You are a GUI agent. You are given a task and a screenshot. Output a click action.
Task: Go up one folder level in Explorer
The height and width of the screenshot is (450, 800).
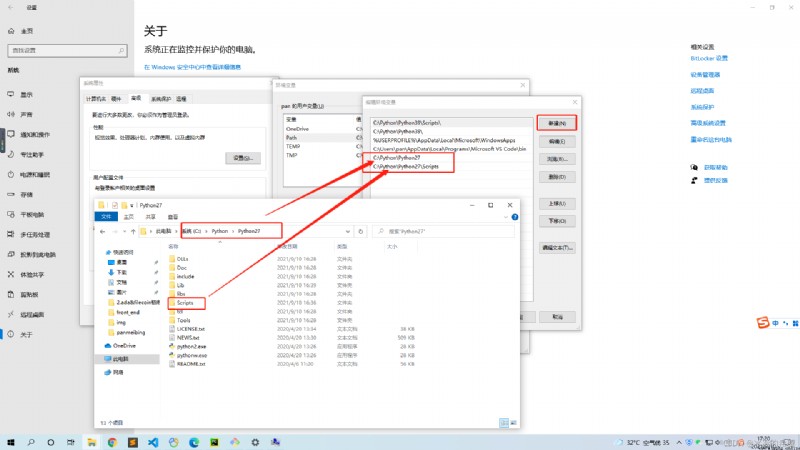133,232
